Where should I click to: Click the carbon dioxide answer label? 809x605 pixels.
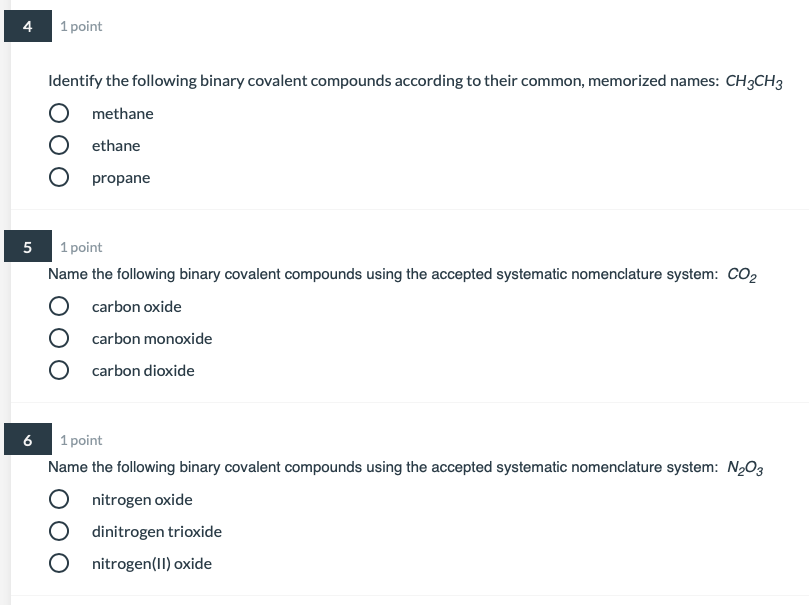[x=143, y=371]
